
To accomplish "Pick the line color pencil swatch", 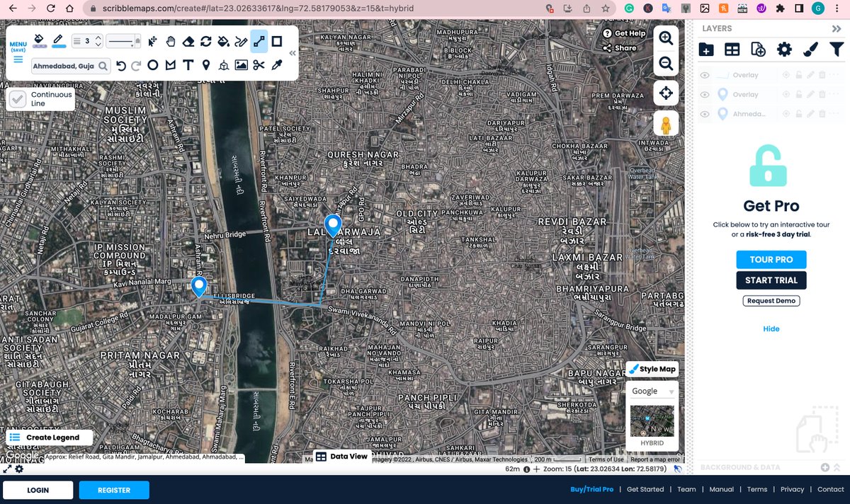I will (x=59, y=40).
